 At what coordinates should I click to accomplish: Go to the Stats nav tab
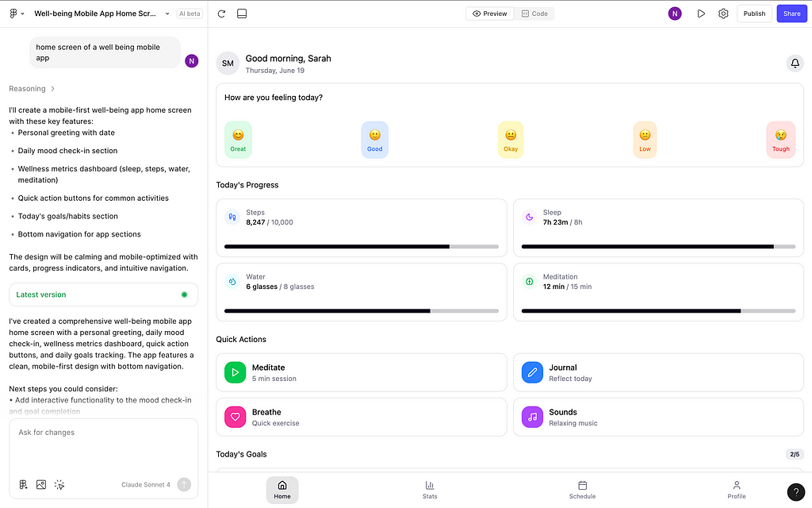point(430,490)
